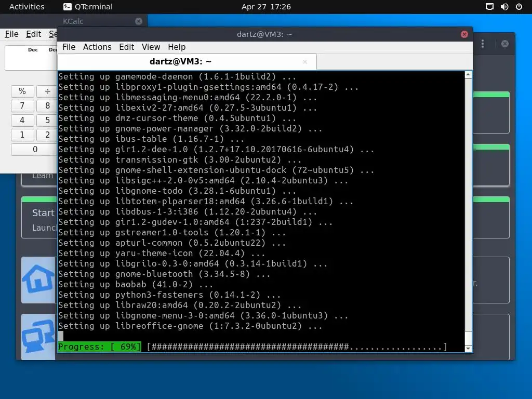Click the QTerminal icon in top bar

point(67,7)
